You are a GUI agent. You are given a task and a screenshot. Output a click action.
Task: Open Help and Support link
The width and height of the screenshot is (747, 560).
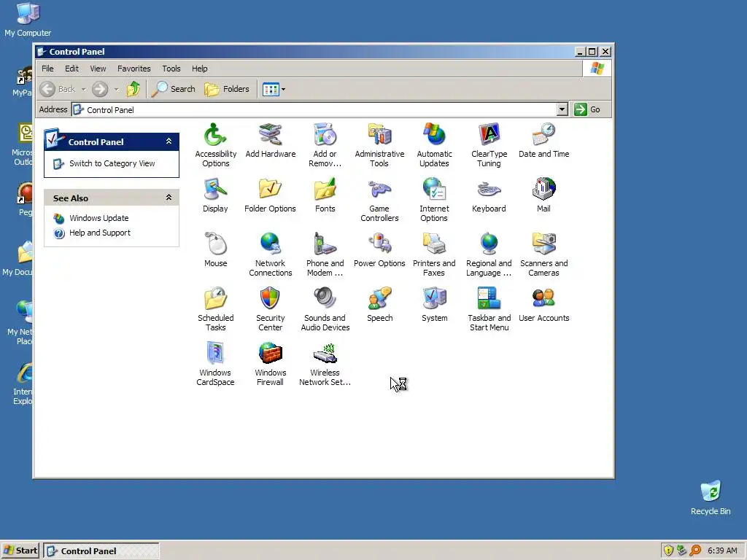click(99, 233)
